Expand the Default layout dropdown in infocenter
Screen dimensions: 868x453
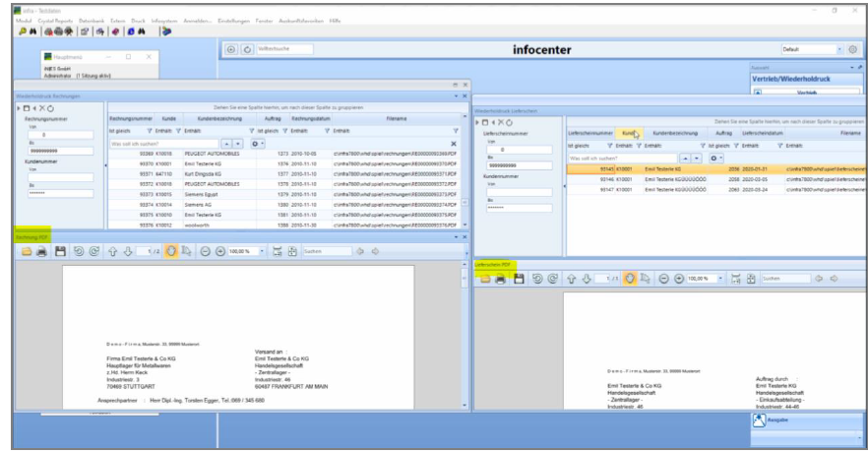[839, 48]
